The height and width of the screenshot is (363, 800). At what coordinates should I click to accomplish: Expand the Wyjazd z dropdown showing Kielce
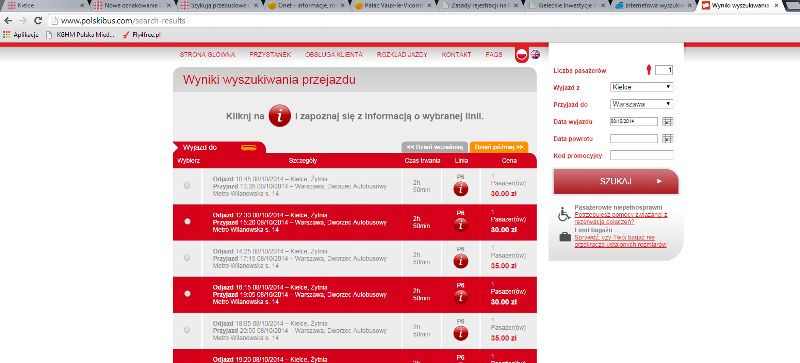(x=641, y=87)
